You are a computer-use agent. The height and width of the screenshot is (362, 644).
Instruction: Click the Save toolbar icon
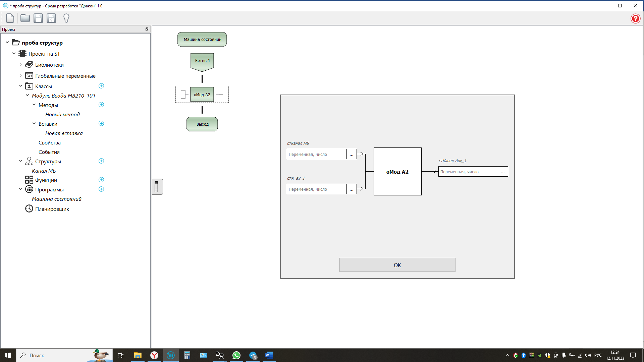click(38, 18)
